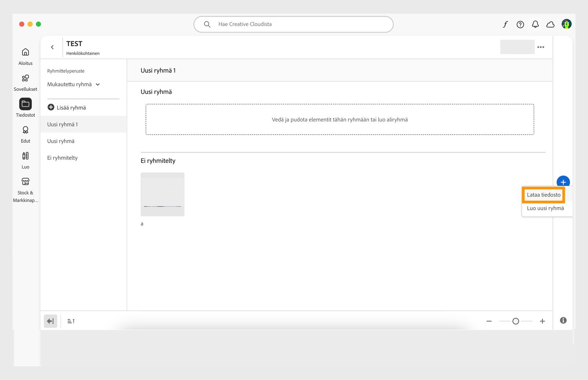Viewport: 588px width, 380px height.
Task: Open the Luo create section
Action: tap(25, 160)
